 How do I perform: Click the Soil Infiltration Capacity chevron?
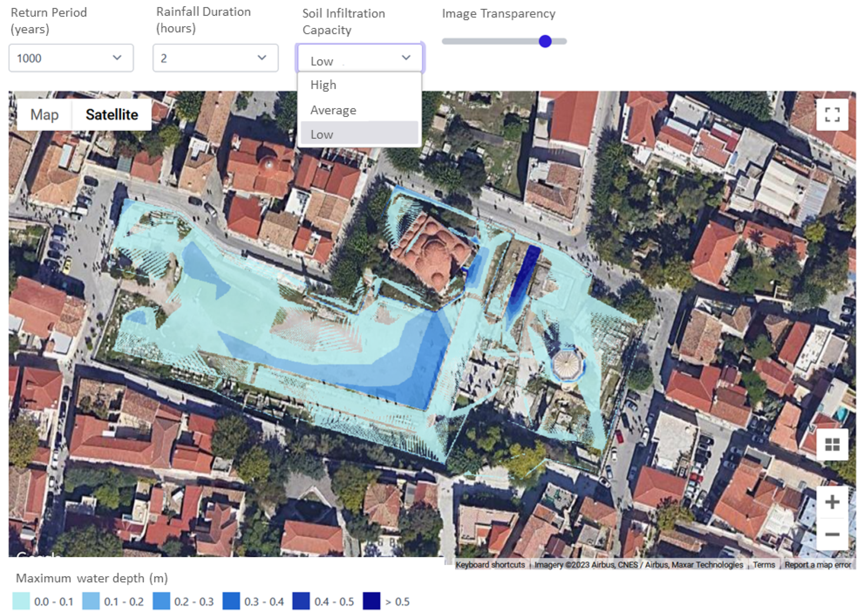point(406,58)
